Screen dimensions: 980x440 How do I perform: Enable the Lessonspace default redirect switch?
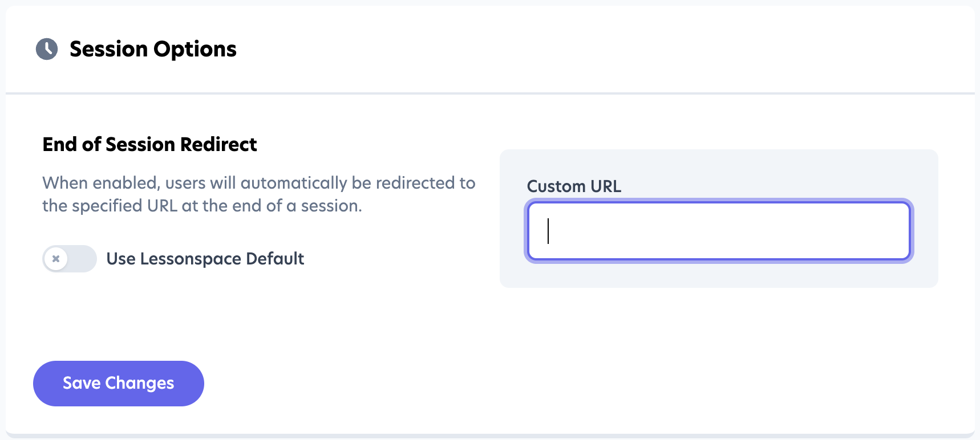pos(70,259)
